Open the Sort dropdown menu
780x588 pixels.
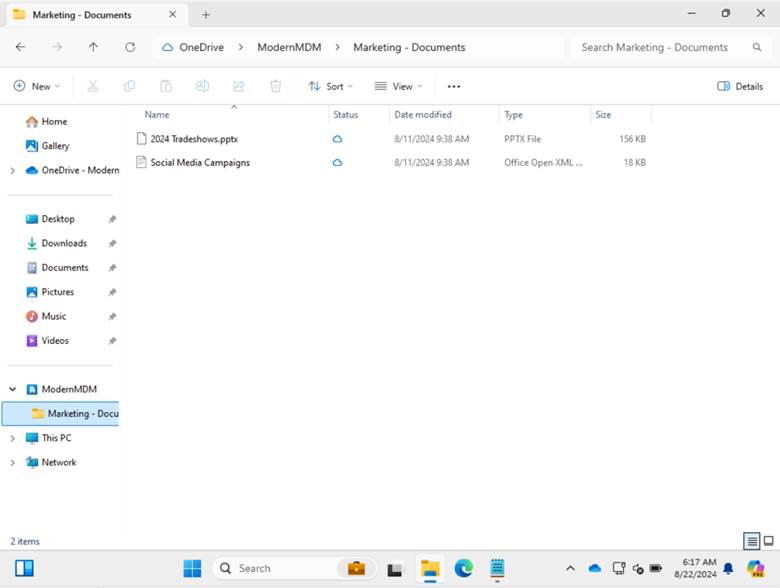click(330, 86)
